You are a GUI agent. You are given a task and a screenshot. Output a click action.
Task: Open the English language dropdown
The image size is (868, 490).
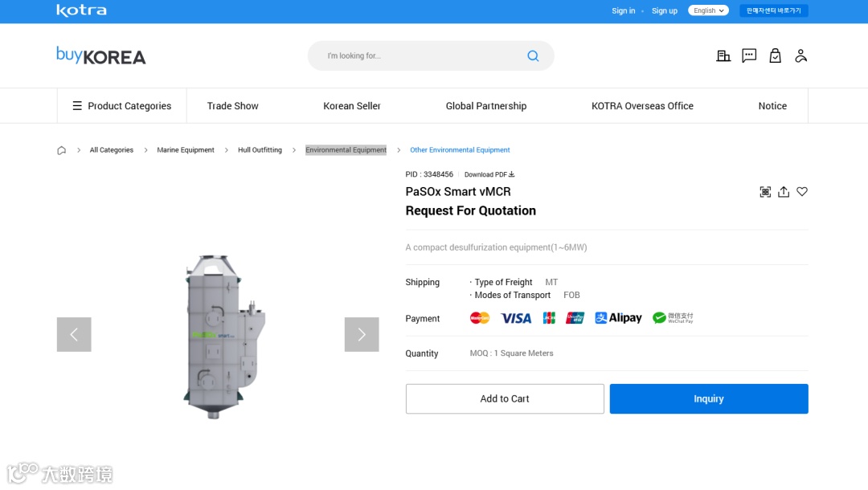coord(708,10)
